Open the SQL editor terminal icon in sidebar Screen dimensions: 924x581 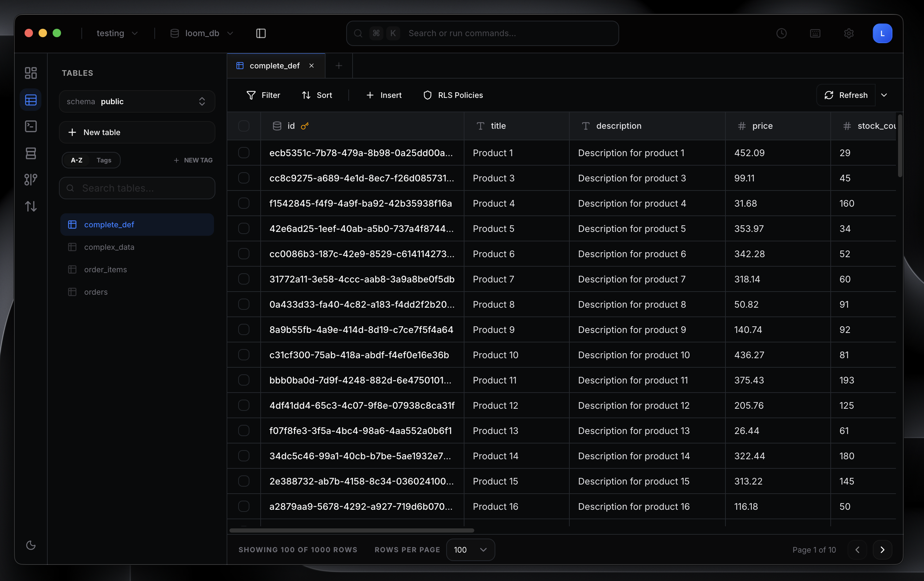click(31, 126)
